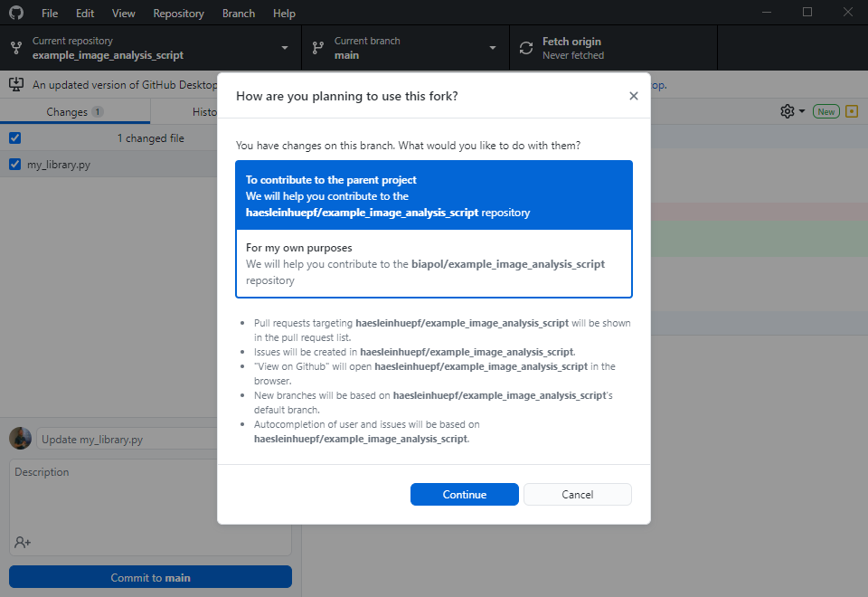Open the diff settings gear icon

pos(788,111)
